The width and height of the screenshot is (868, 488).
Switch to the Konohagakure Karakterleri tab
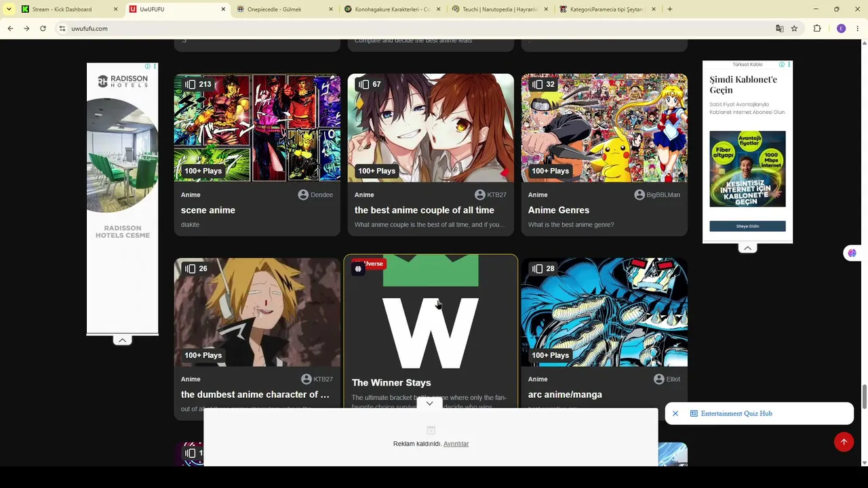[x=392, y=9]
